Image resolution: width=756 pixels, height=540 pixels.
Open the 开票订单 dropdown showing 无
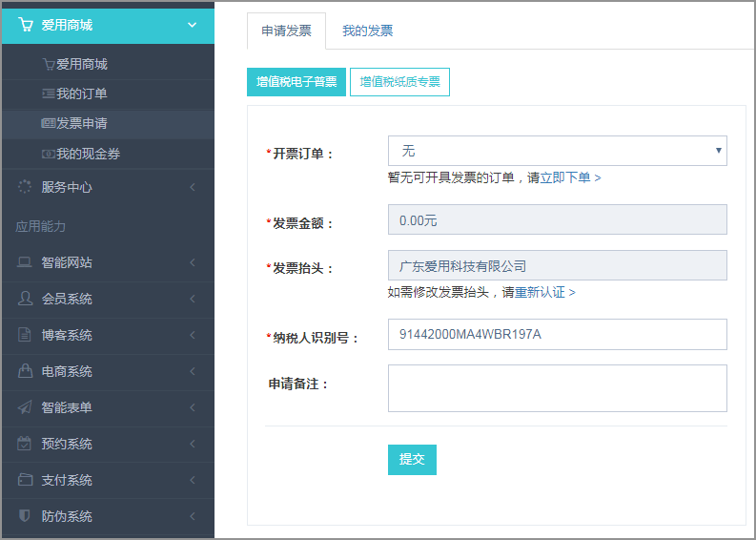point(557,151)
